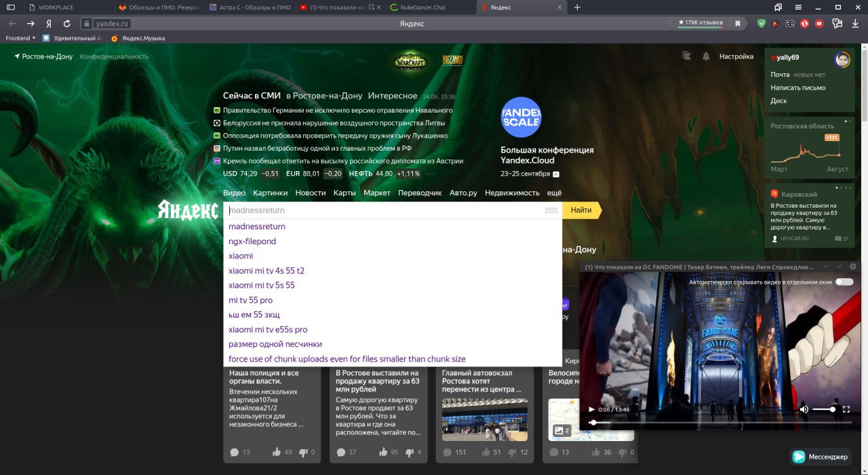Open a new browser tab

tap(577, 7)
